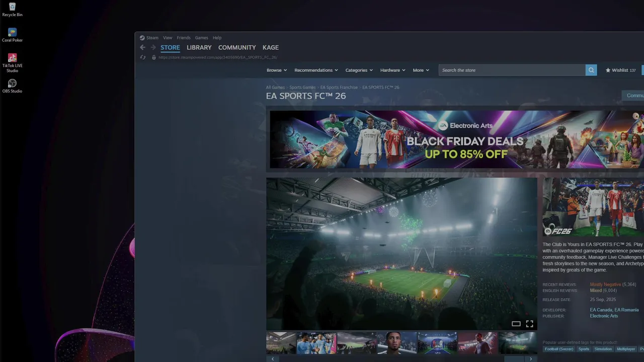Open the Recommendations dropdown
Screen dimensions: 644x362
coord(316,70)
